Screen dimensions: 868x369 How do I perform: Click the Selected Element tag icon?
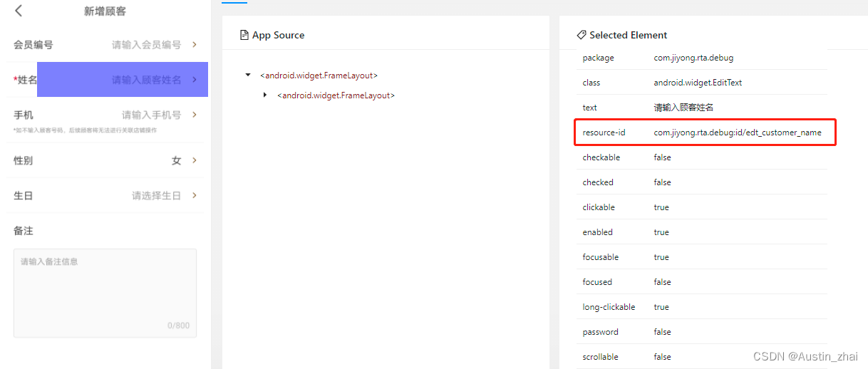click(582, 35)
